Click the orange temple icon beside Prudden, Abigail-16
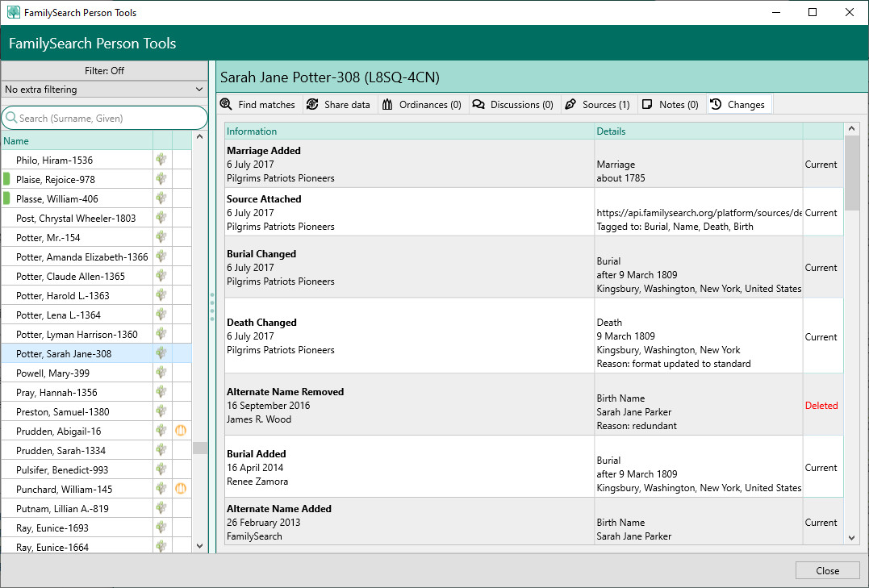The height and width of the screenshot is (588, 869). pos(182,431)
